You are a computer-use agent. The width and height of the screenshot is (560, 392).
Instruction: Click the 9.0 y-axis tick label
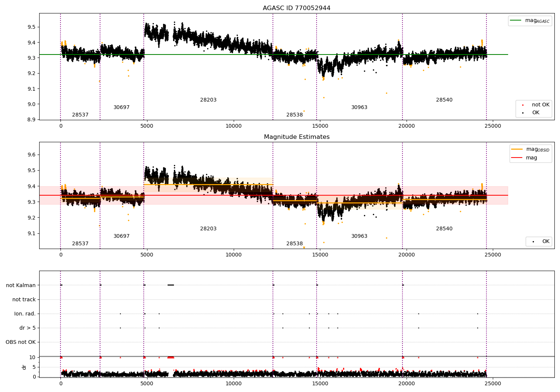pos(31,104)
